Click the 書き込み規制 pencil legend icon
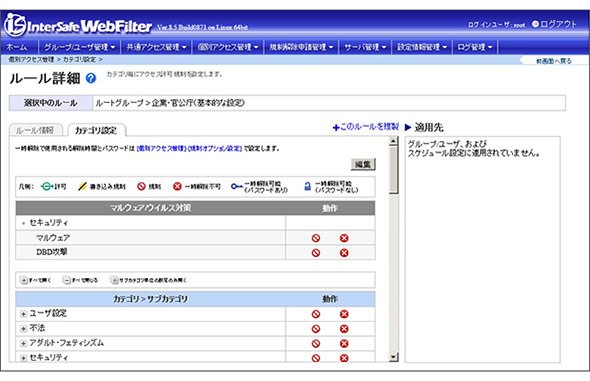The image size is (590, 381). point(82,186)
